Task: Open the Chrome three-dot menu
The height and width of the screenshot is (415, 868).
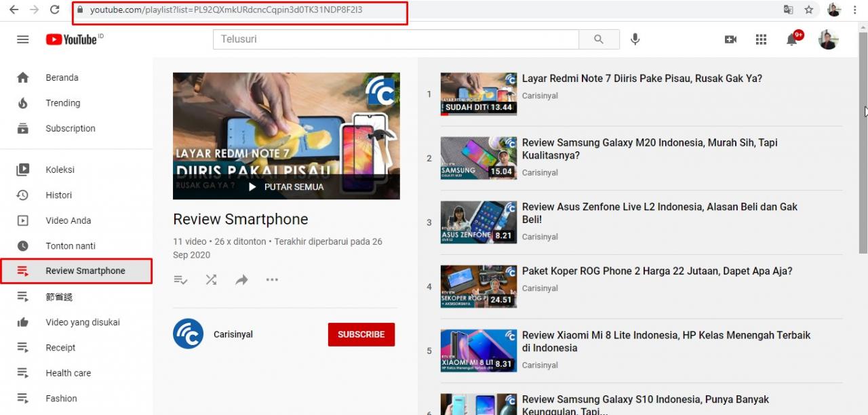Action: tap(854, 10)
